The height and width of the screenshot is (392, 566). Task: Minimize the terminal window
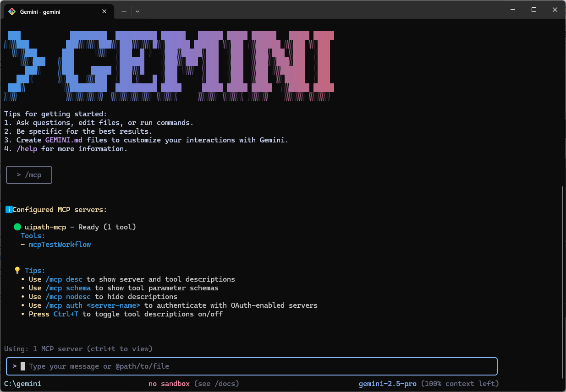tap(512, 10)
